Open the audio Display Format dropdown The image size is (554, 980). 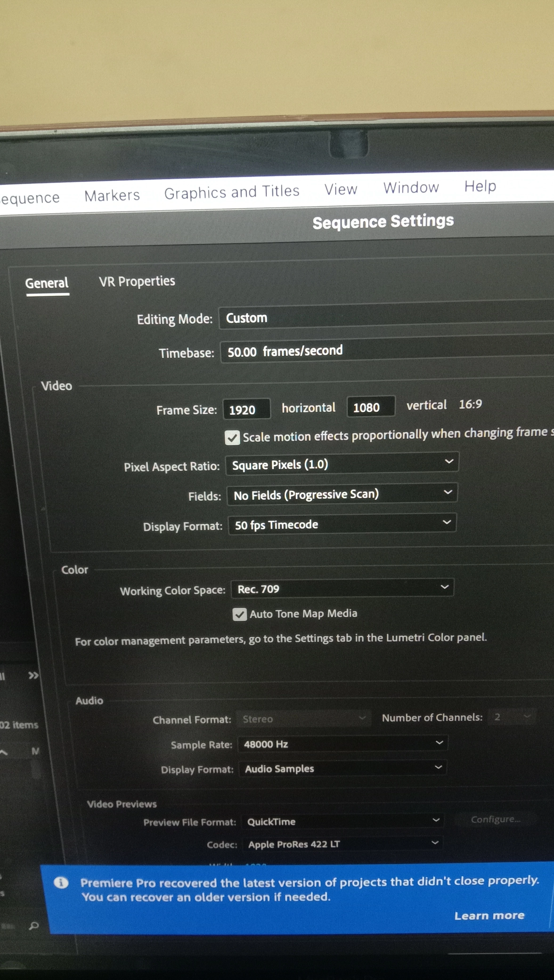(x=342, y=768)
